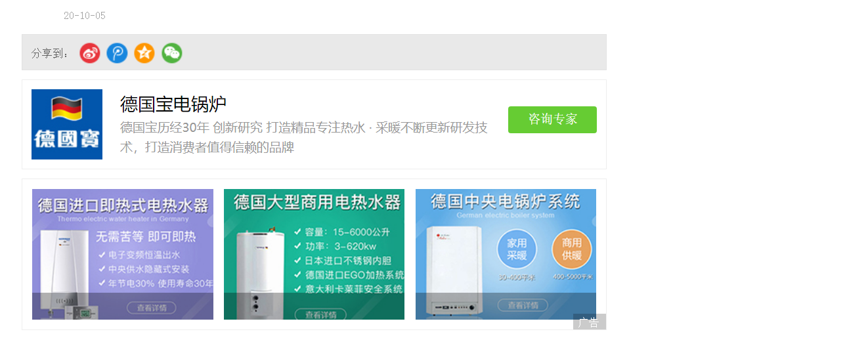The height and width of the screenshot is (338, 868).
Task: Click the date text 20-10-05
Action: pyautogui.click(x=85, y=16)
